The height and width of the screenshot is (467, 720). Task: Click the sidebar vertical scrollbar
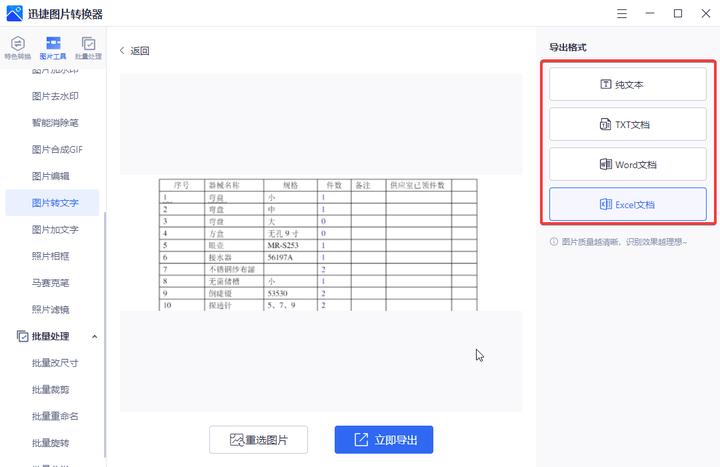click(x=105, y=334)
